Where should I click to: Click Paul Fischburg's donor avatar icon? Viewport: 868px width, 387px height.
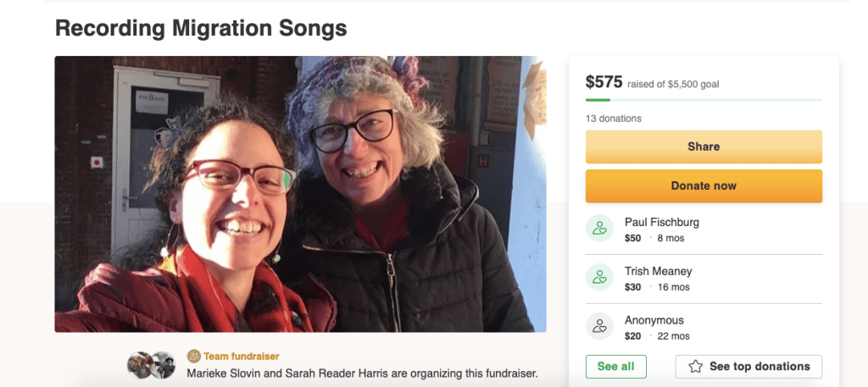tap(600, 229)
